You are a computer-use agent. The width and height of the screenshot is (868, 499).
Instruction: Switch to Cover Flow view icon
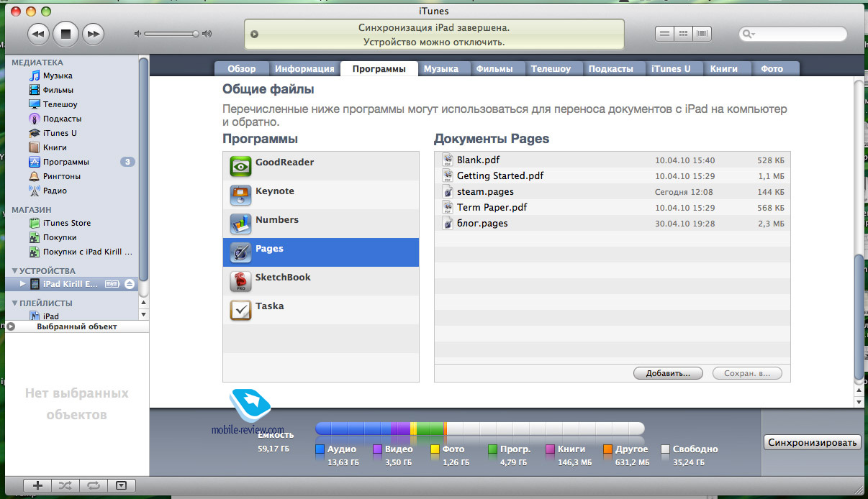(x=702, y=33)
